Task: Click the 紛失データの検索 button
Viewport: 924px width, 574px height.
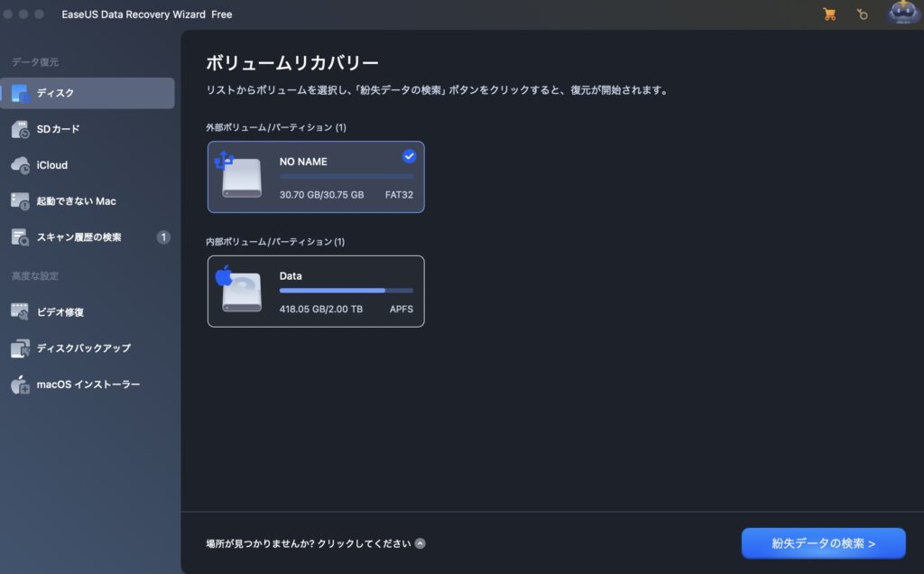Action: tap(823, 543)
